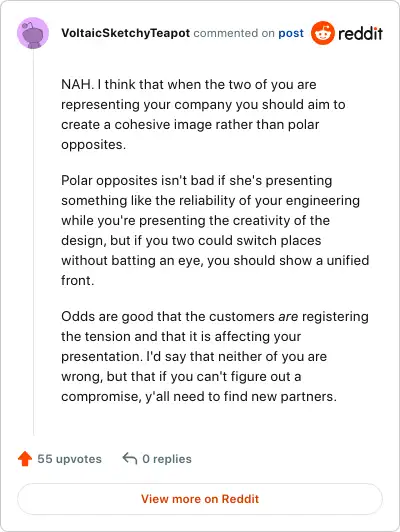400x532 pixels.
Task: Click the word "NAH" at the comment start
Action: tap(76, 84)
